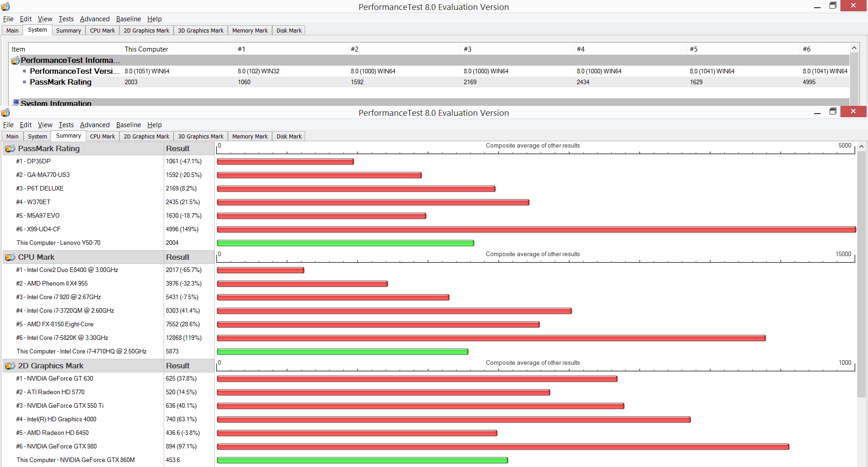Click the 2D Graphics Mark section icon
Viewport: 868px width, 467px height.
pyautogui.click(x=9, y=366)
